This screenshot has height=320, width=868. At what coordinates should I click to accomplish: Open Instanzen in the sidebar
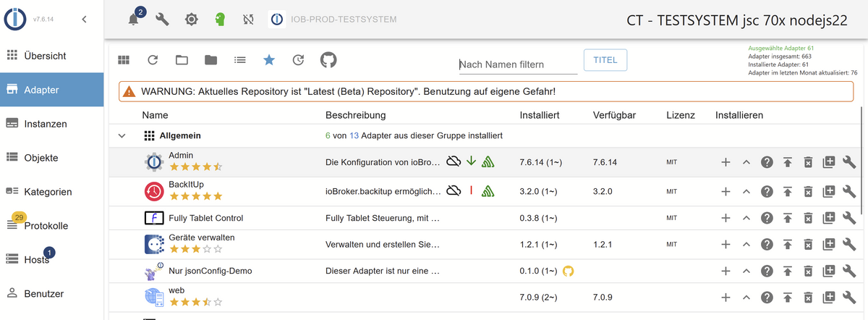pyautogui.click(x=52, y=124)
